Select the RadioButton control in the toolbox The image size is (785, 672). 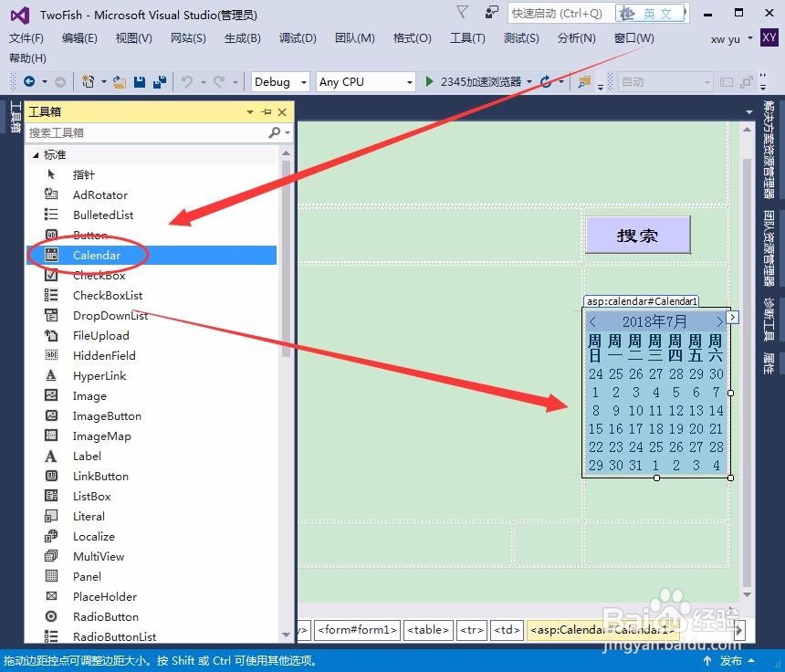pyautogui.click(x=151, y=616)
